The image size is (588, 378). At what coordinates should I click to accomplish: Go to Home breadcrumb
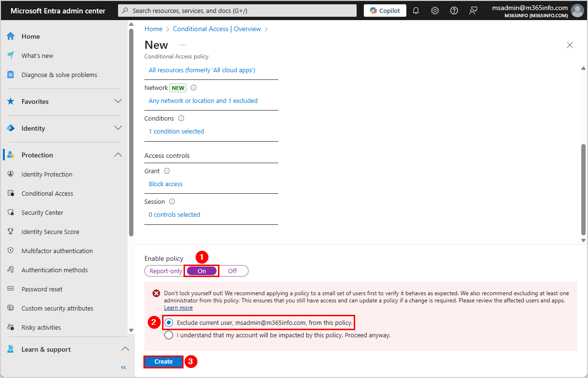pyautogui.click(x=153, y=29)
